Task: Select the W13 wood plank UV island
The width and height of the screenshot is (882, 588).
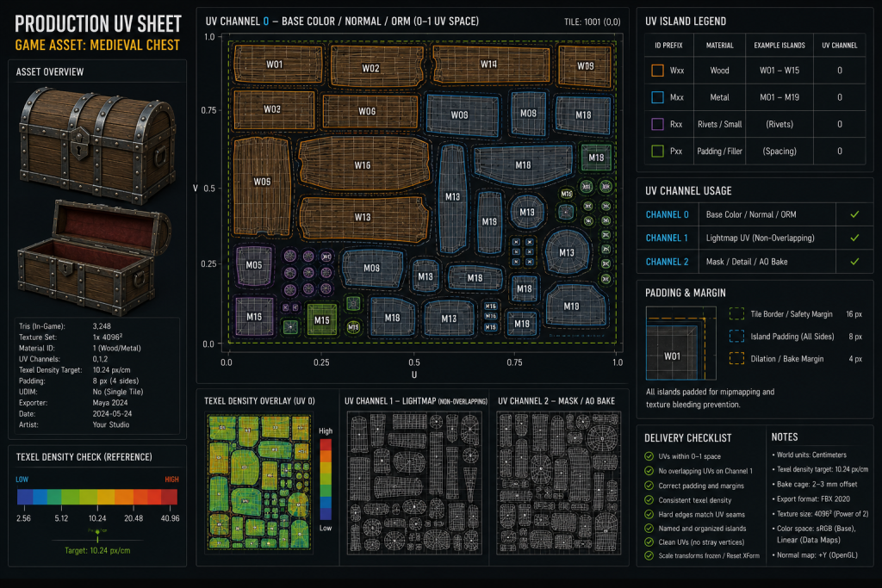Action: pos(363,218)
